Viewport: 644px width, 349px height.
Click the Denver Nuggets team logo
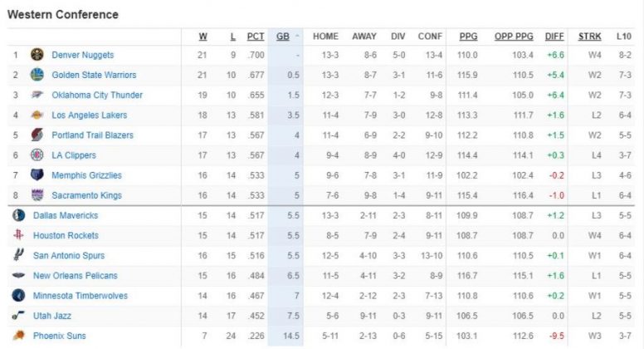coord(37,55)
